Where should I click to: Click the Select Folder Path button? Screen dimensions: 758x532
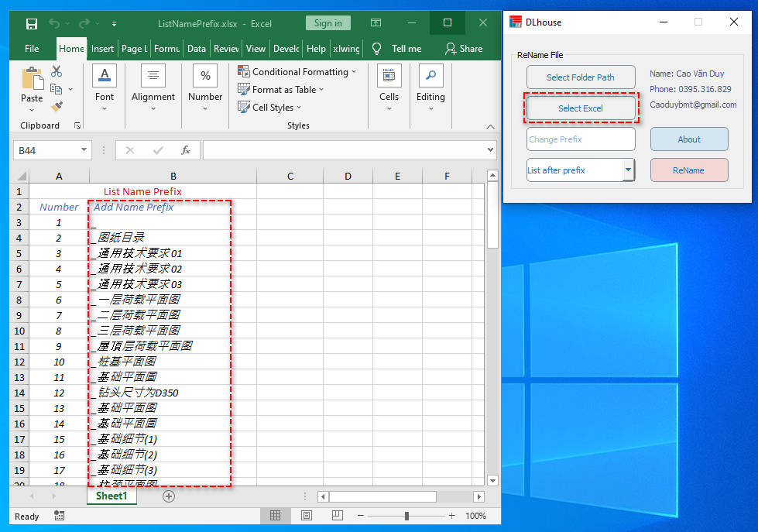tap(580, 77)
